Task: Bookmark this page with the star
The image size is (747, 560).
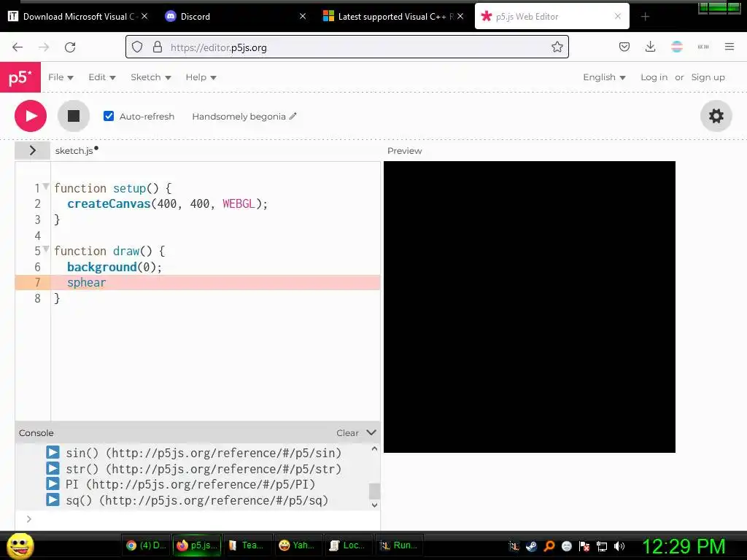Action: tap(557, 47)
